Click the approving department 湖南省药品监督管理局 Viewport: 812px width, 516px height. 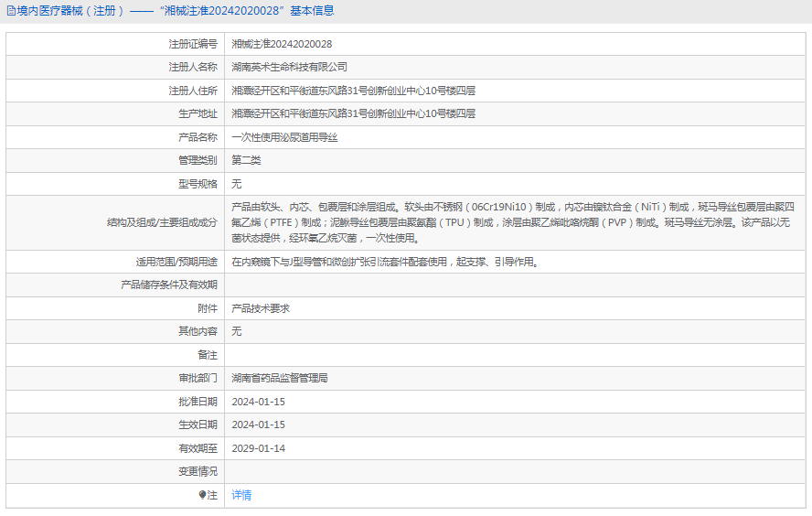click(x=280, y=378)
